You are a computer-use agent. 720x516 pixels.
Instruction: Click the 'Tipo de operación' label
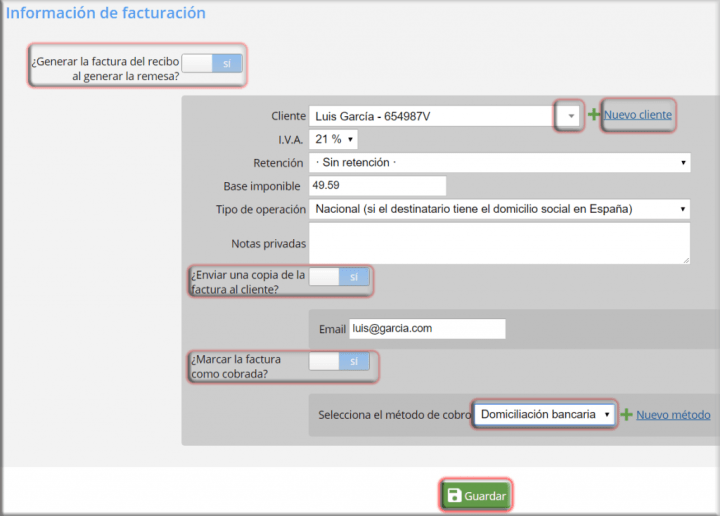(x=261, y=209)
